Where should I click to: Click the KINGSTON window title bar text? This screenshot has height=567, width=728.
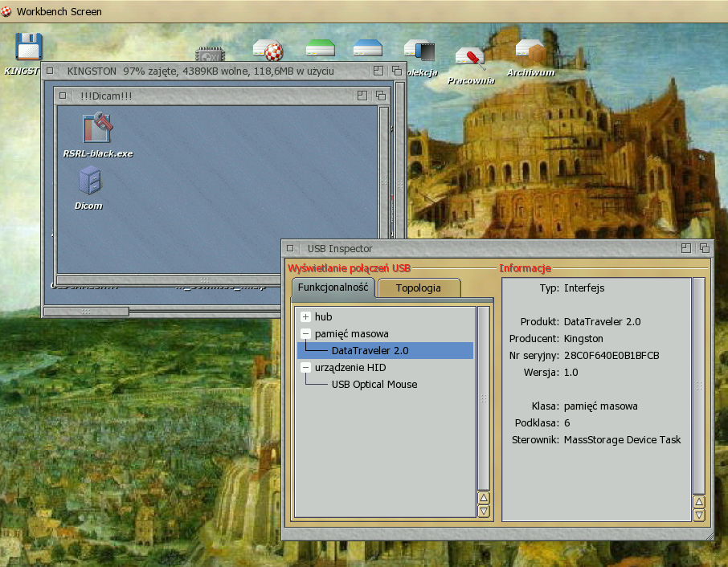tap(201, 71)
